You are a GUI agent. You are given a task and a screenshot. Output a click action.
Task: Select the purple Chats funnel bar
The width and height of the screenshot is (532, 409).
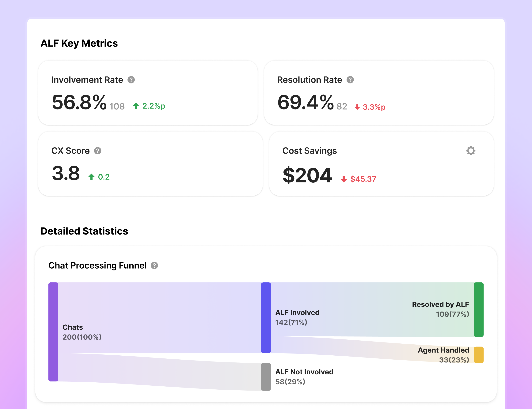tap(53, 332)
